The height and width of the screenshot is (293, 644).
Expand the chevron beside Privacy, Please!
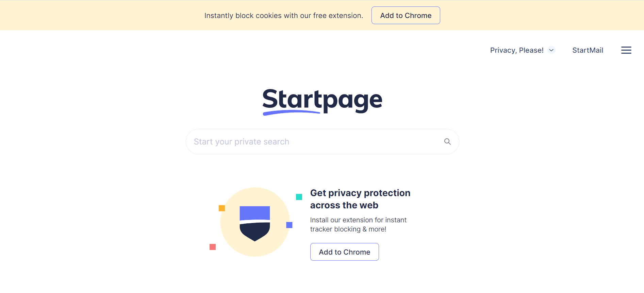(x=551, y=50)
